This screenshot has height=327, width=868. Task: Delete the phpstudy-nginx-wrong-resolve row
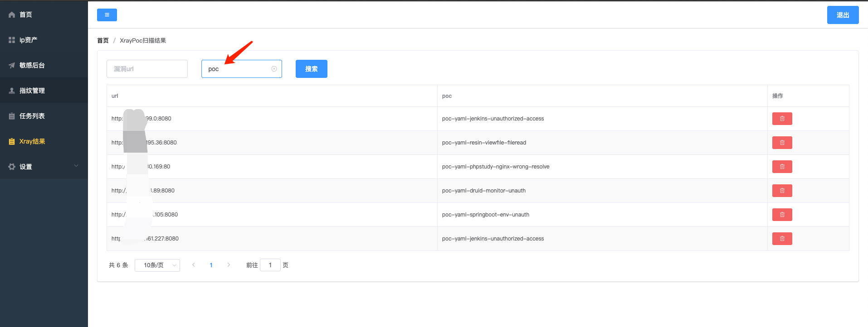pyautogui.click(x=782, y=167)
